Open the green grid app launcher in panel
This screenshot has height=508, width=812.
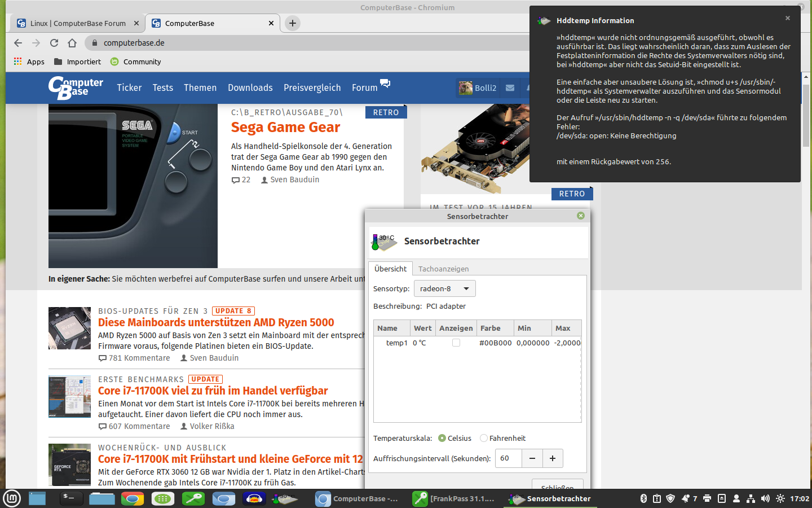163,498
